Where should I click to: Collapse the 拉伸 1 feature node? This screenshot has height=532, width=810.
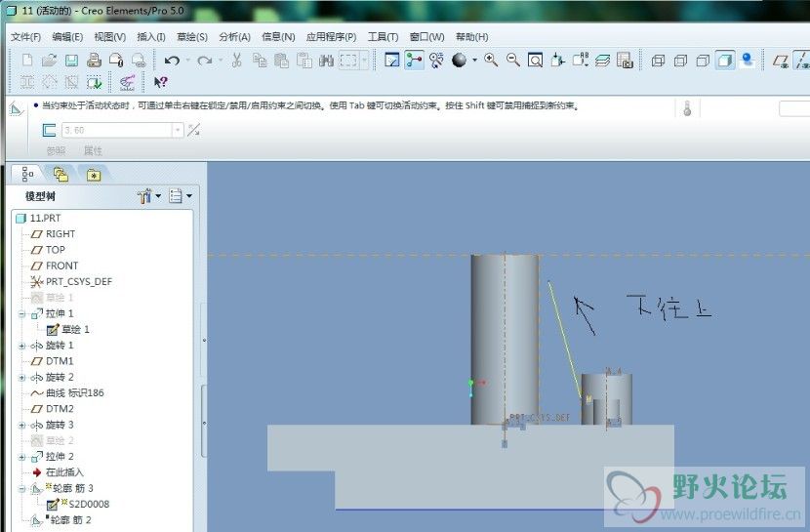[22, 313]
